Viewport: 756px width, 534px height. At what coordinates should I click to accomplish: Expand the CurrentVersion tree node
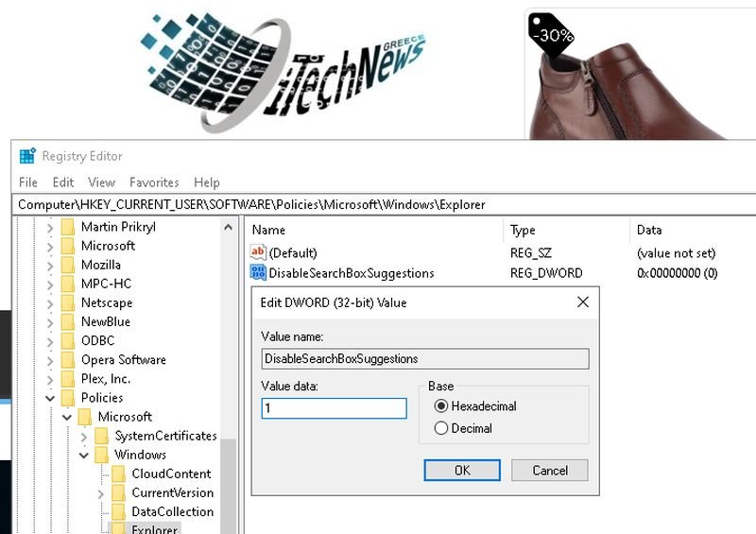101,492
